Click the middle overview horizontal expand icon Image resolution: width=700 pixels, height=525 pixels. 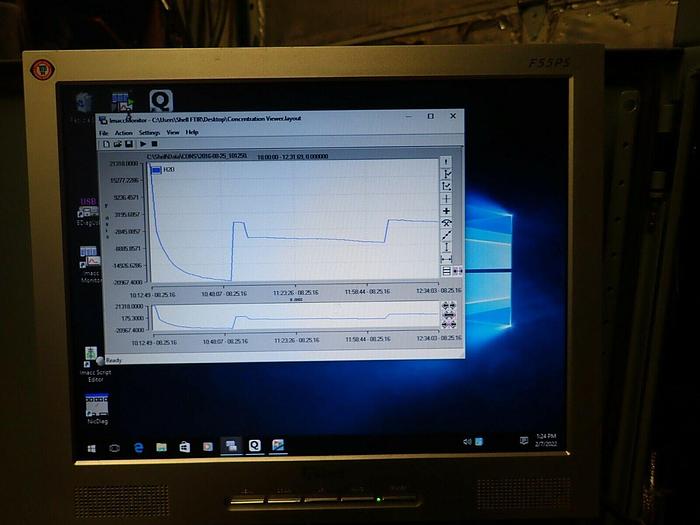pyautogui.click(x=449, y=315)
